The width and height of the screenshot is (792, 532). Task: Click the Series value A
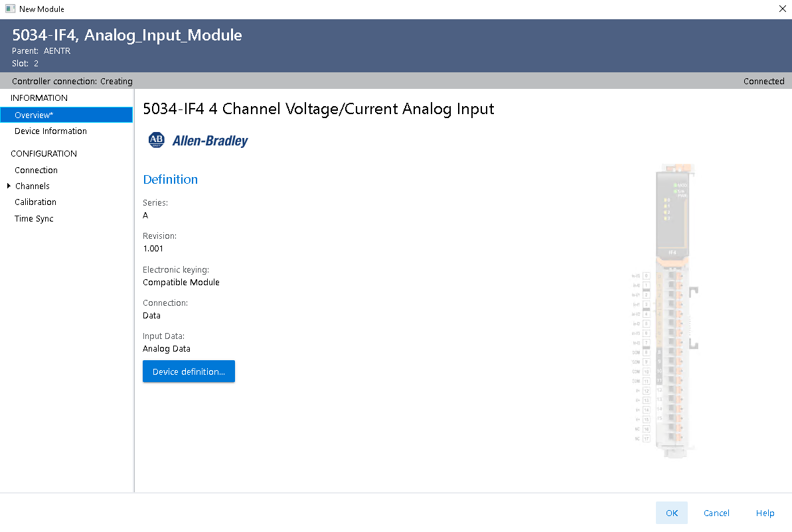[x=145, y=216]
